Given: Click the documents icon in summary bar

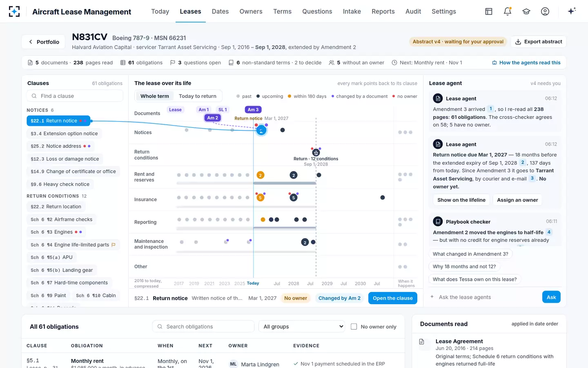Looking at the screenshot, I should 30,63.
